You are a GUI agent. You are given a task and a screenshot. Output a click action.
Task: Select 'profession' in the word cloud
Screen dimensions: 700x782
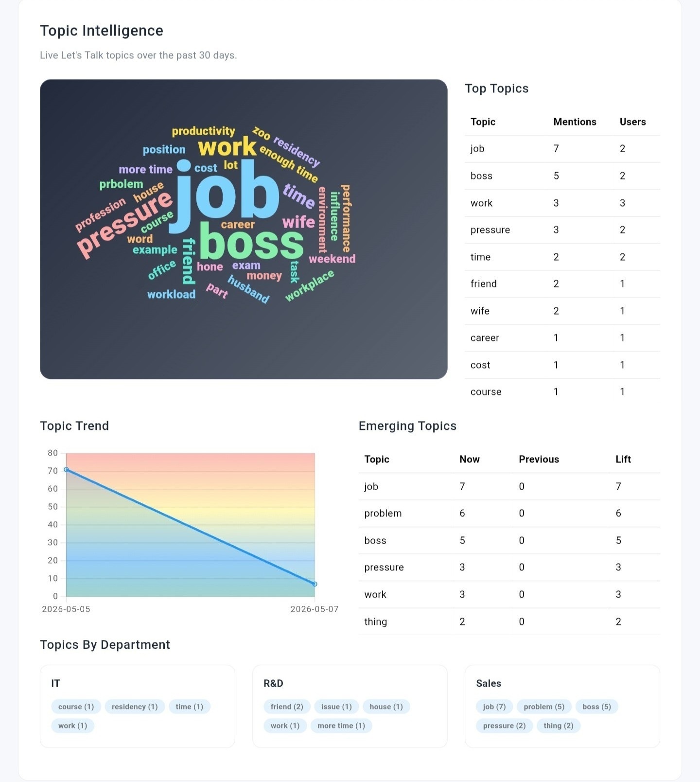100,214
